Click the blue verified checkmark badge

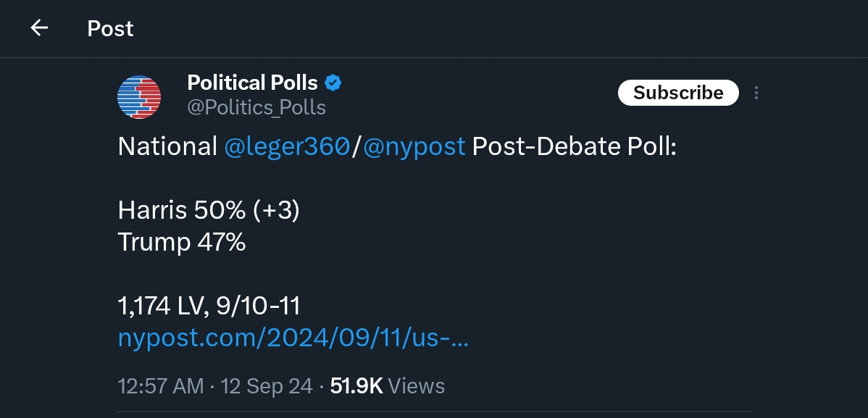coord(333,83)
